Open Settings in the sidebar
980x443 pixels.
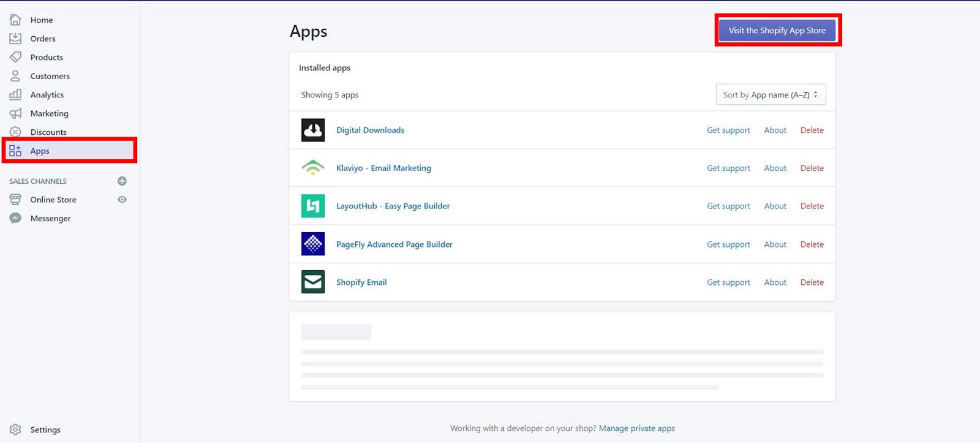pyautogui.click(x=45, y=430)
